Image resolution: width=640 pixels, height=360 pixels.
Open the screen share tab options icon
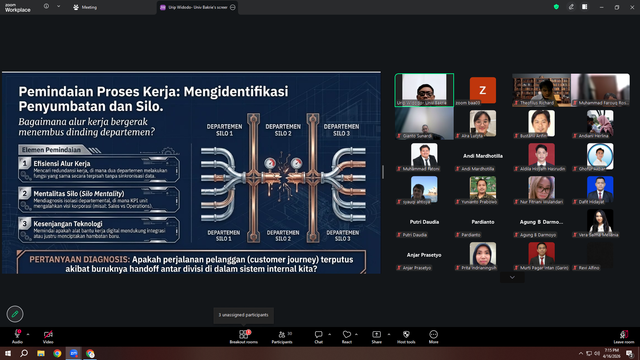(233, 7)
